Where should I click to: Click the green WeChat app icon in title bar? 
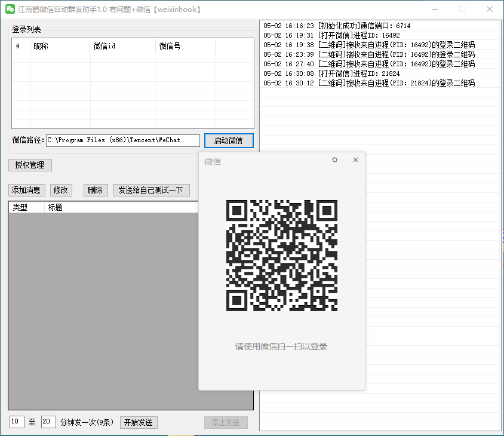click(x=10, y=9)
